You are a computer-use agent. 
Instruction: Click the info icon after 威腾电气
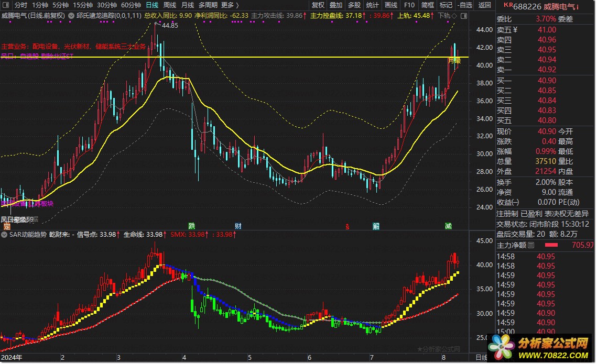point(578,6)
